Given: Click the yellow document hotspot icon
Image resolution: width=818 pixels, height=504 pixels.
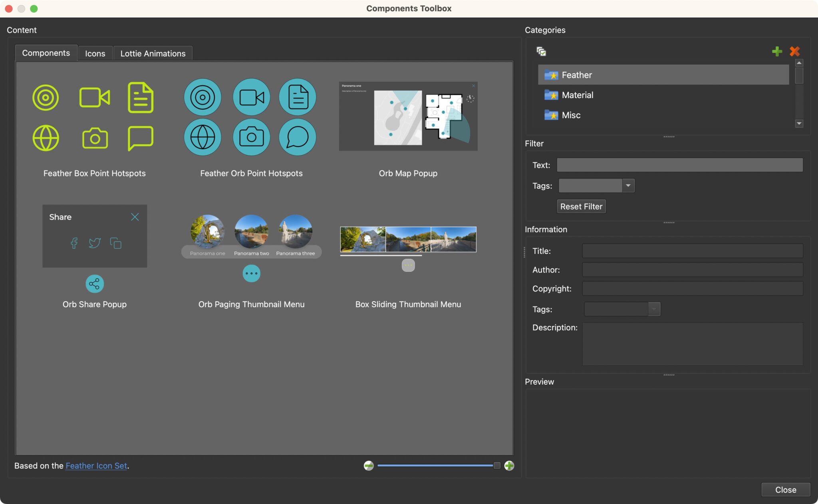Looking at the screenshot, I should click(141, 97).
